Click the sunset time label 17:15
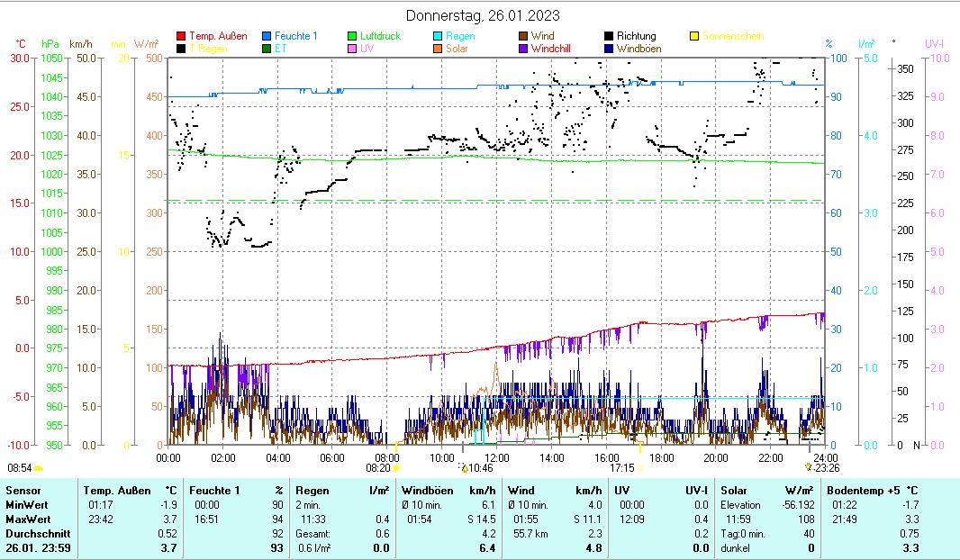This screenshot has height=560, width=960. click(x=622, y=468)
